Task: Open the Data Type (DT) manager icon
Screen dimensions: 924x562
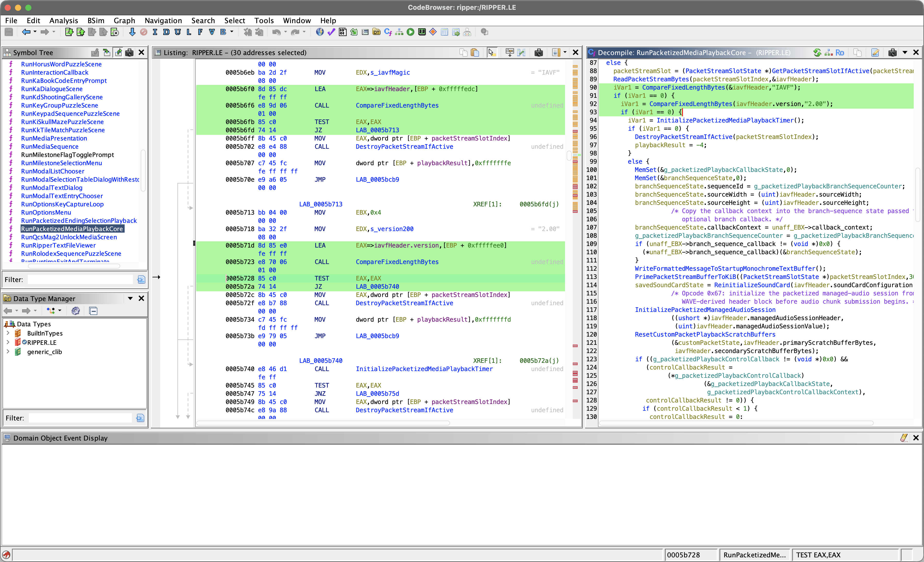Action: [377, 32]
